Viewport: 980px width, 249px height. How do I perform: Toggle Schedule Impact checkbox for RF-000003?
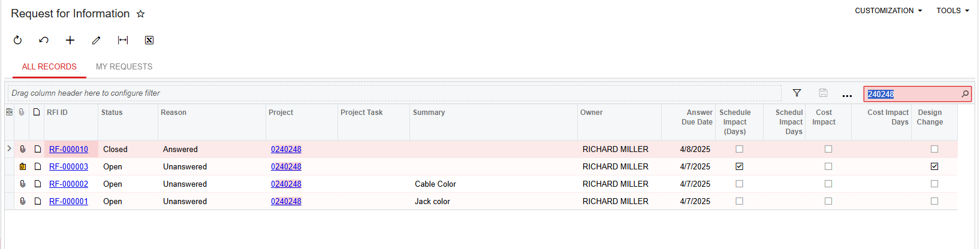pos(739,166)
